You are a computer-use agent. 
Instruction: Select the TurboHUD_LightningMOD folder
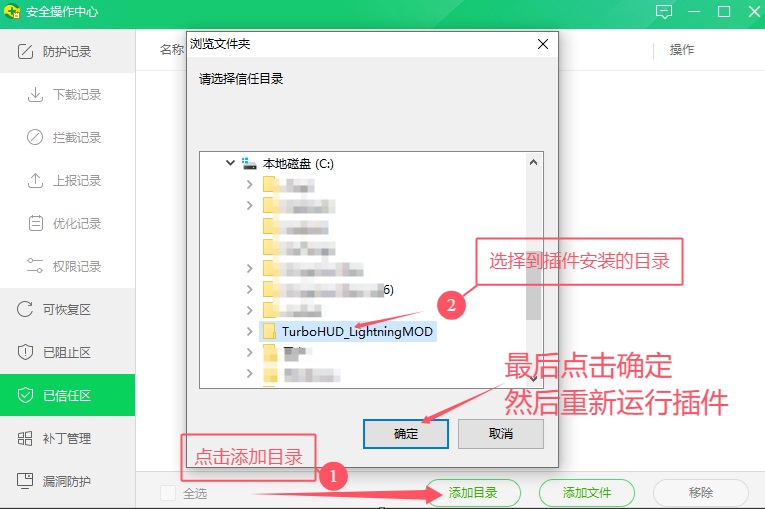tap(358, 331)
